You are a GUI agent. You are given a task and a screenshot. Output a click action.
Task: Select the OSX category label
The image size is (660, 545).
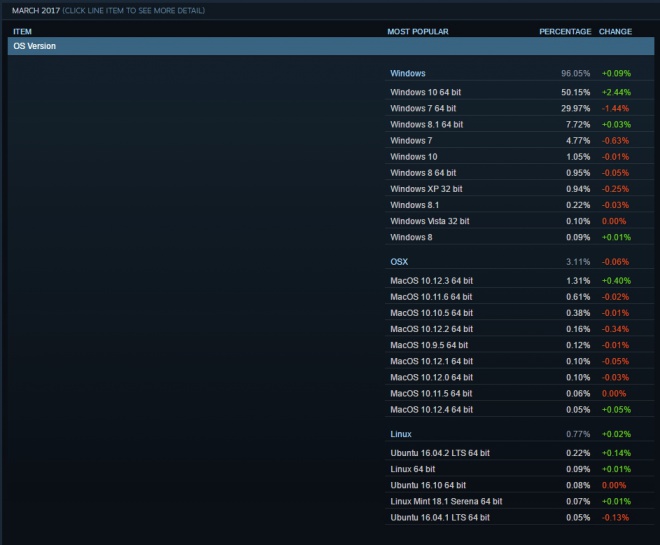click(x=399, y=262)
